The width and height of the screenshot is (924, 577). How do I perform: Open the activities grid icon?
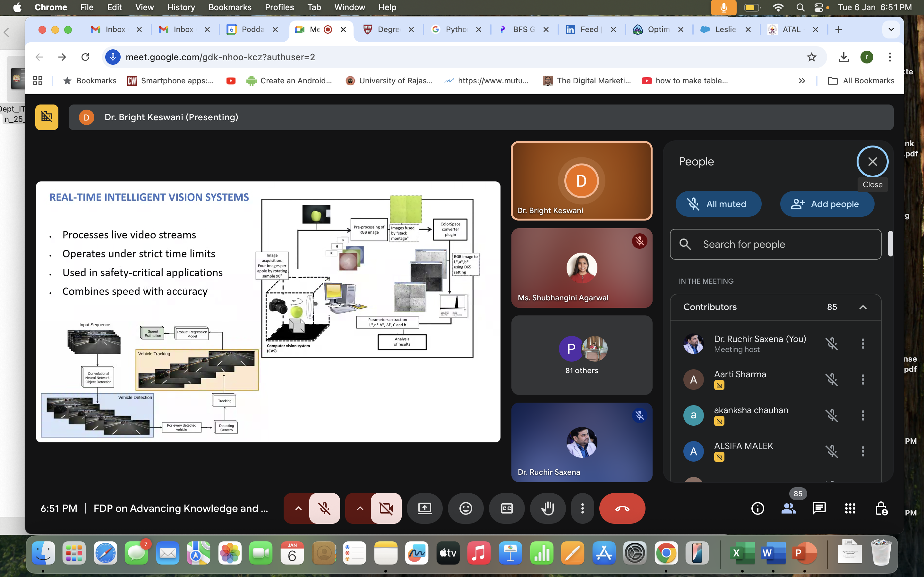point(850,508)
